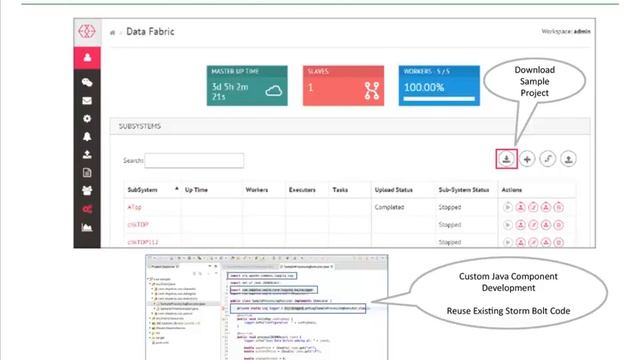
Task: Open the mail envelope sidebar icon
Action: pyautogui.click(x=87, y=101)
